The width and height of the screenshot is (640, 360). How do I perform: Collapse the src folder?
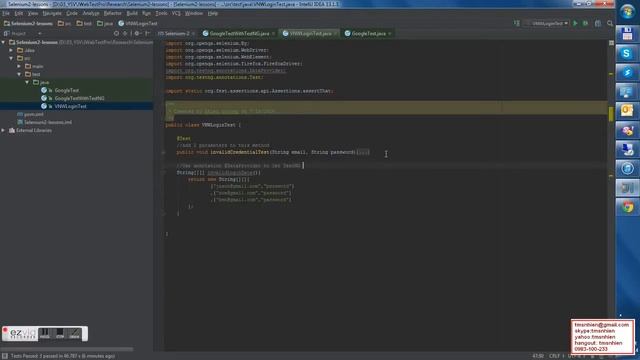tap(11, 58)
